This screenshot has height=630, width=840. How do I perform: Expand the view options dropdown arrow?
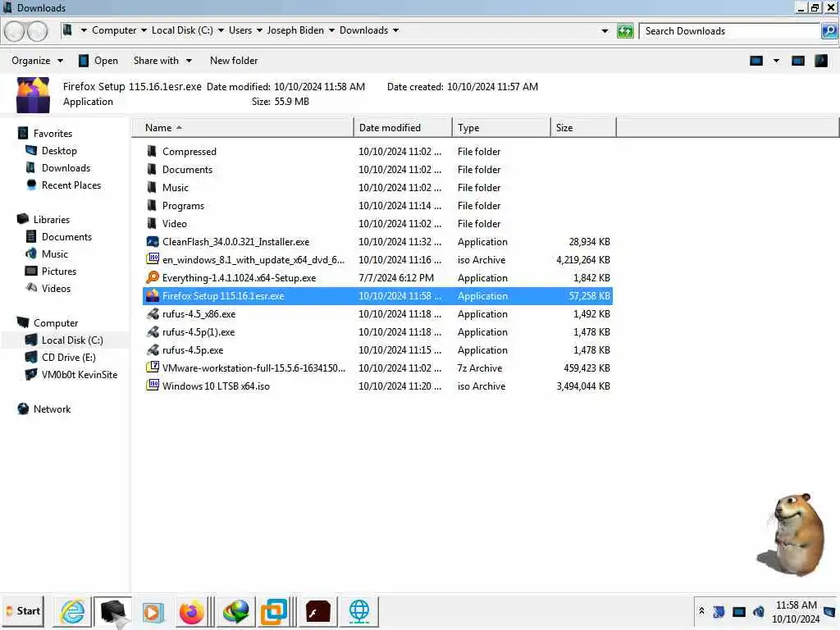[776, 61]
